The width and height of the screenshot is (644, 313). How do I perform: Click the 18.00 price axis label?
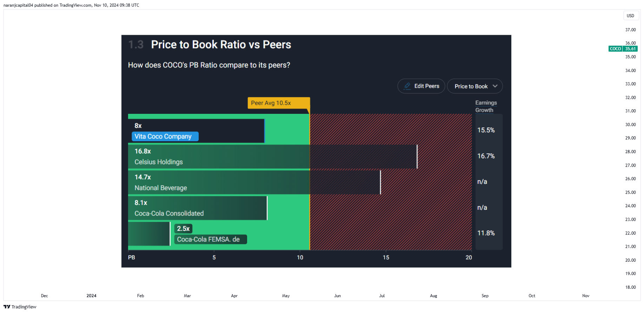pyautogui.click(x=630, y=287)
